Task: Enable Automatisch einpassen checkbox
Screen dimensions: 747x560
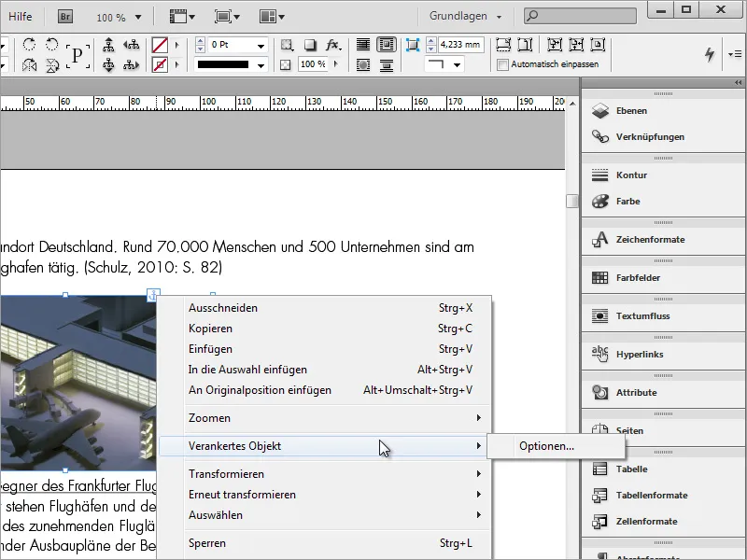Action: click(502, 64)
